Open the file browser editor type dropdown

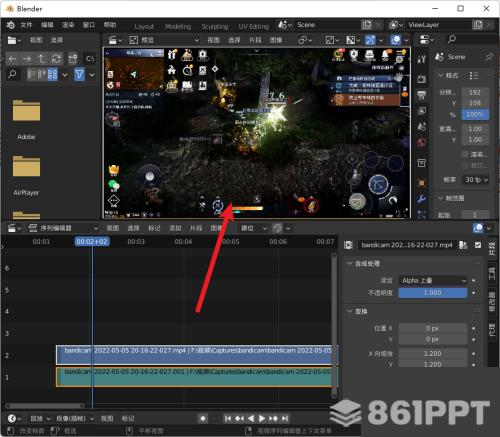click(x=14, y=40)
